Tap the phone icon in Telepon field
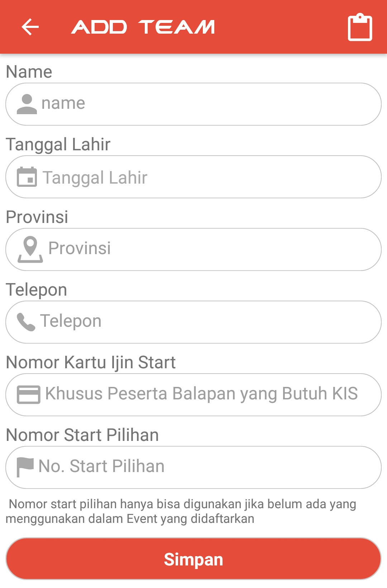387x588 pixels. (x=26, y=322)
